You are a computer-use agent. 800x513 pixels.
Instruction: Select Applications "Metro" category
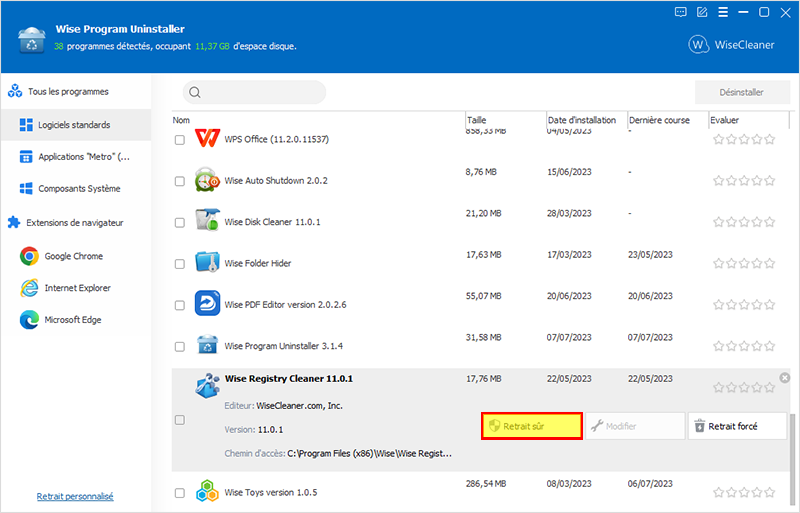tap(76, 157)
